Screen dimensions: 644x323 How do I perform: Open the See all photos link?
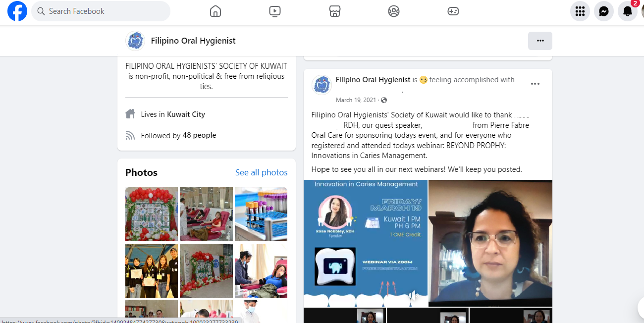(x=261, y=172)
